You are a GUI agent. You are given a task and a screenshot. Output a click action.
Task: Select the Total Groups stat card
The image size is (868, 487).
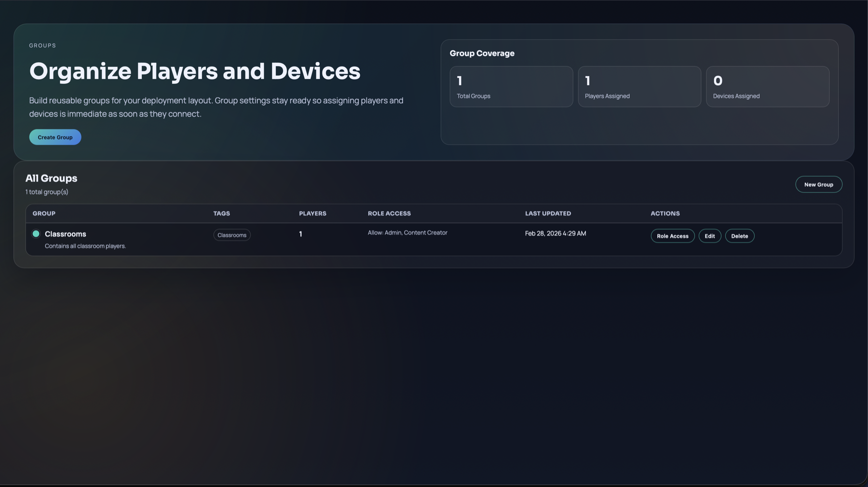pyautogui.click(x=511, y=87)
